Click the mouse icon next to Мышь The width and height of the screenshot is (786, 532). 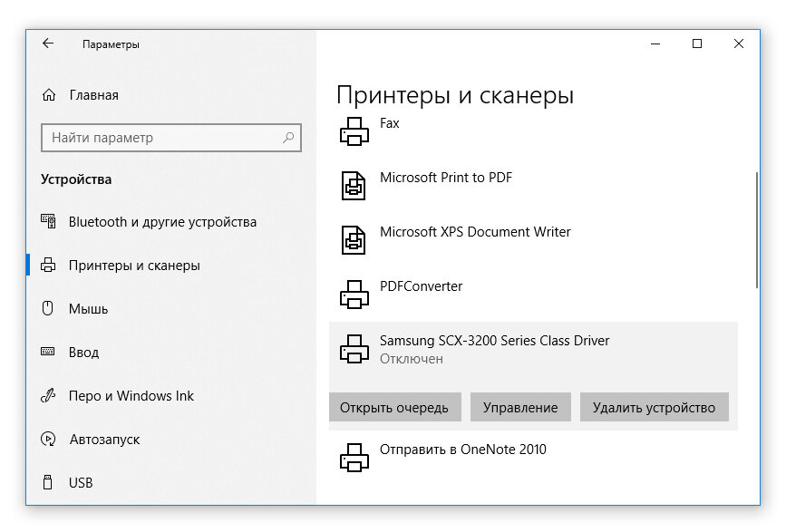pyautogui.click(x=48, y=308)
